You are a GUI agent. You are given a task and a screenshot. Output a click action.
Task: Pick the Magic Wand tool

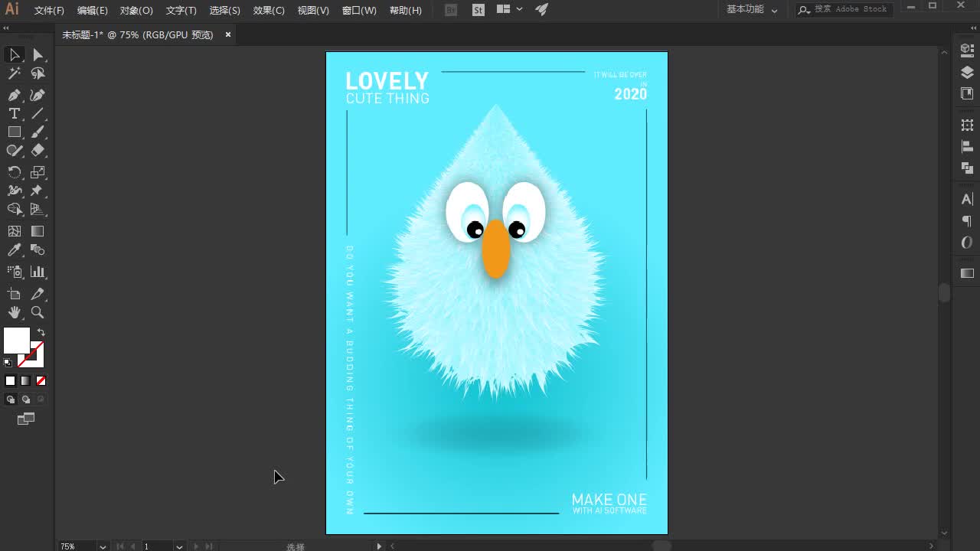(x=15, y=73)
